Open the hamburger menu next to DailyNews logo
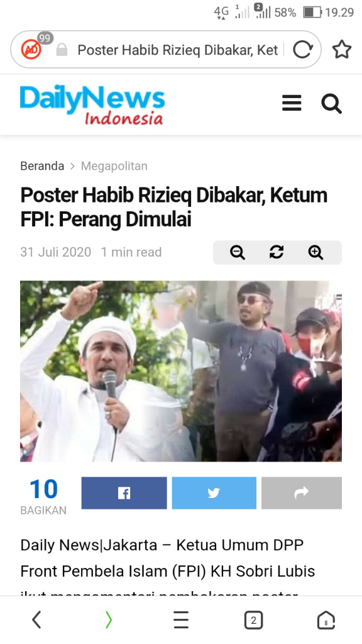The width and height of the screenshot is (362, 644). click(292, 103)
